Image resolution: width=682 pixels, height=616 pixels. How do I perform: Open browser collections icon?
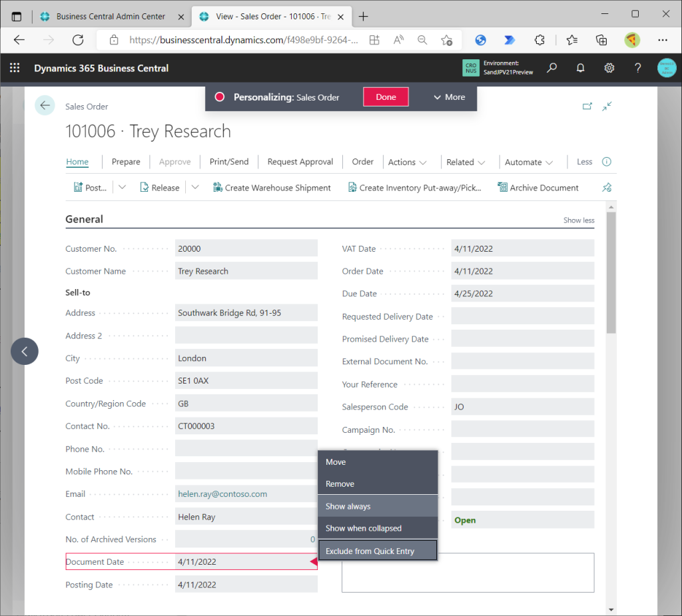point(601,40)
